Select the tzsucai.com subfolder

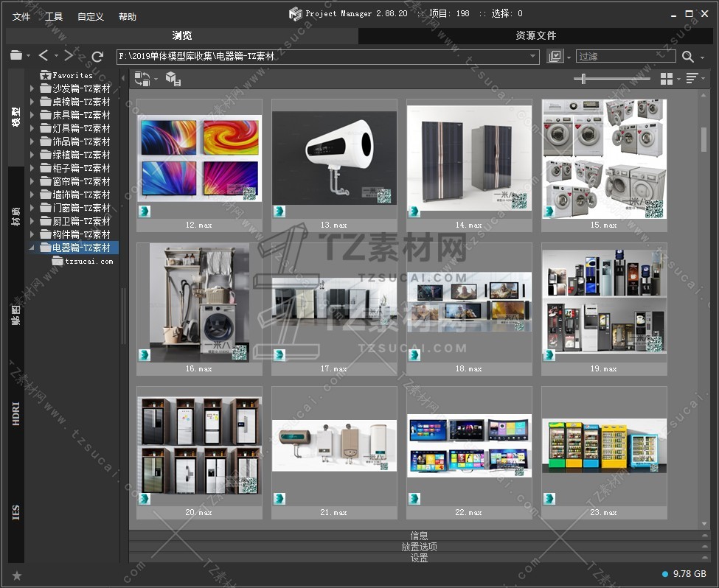click(x=88, y=261)
